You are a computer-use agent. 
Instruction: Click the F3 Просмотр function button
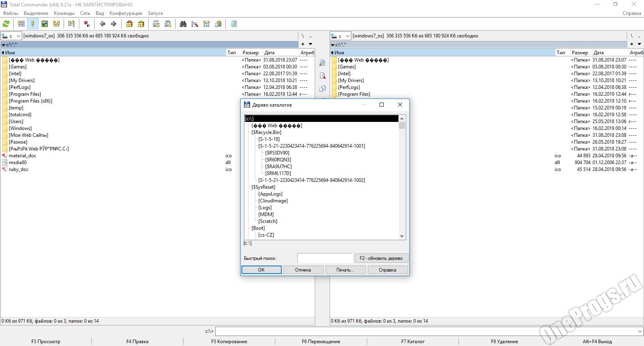pyautogui.click(x=46, y=342)
